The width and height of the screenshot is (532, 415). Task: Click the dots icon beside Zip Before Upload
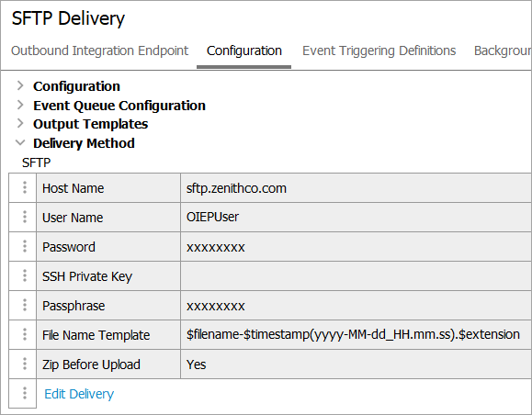[25, 364]
